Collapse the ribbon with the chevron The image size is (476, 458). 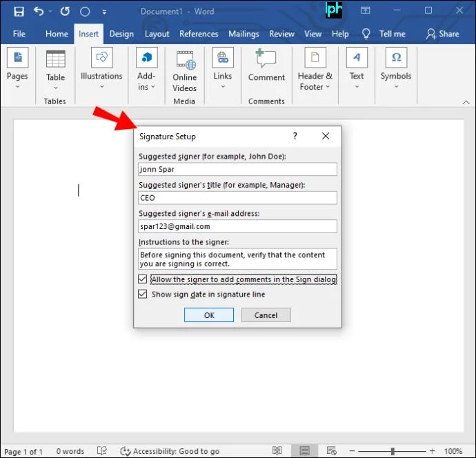point(466,102)
